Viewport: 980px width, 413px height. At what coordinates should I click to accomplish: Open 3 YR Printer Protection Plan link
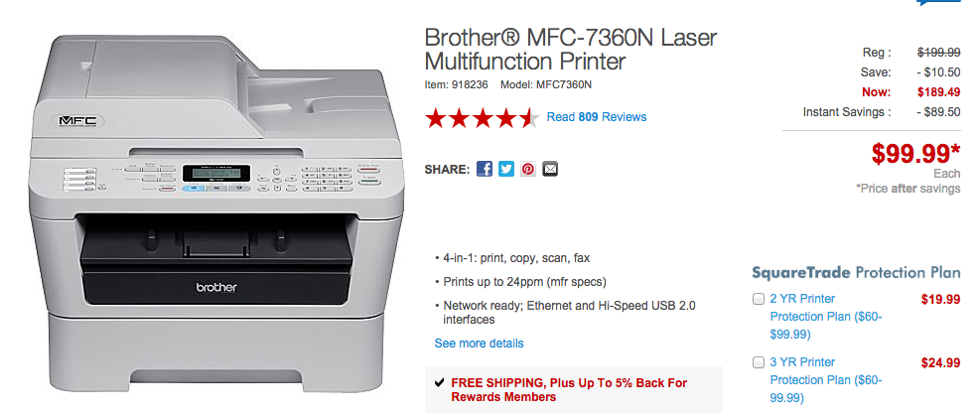(x=826, y=380)
